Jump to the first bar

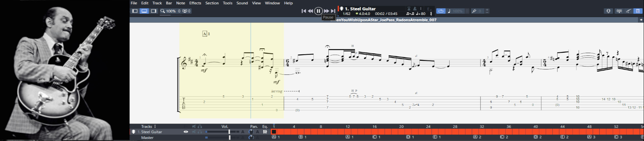click(304, 11)
